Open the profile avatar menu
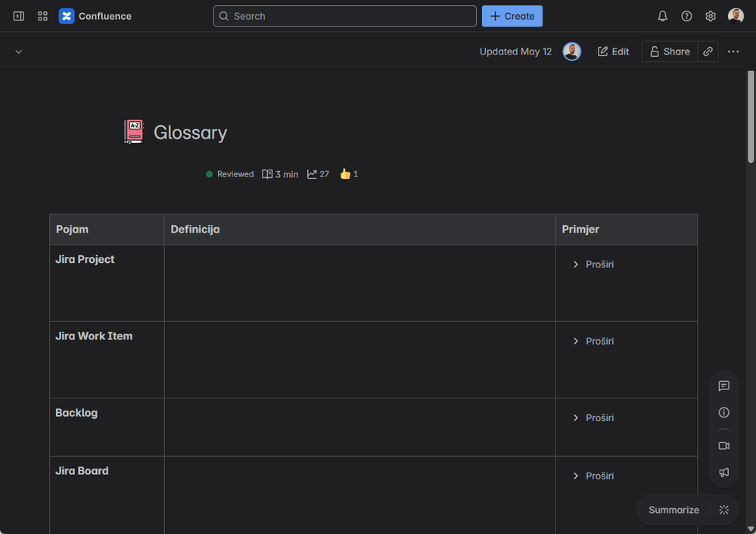Screen dimensions: 756x534 pos(736,16)
